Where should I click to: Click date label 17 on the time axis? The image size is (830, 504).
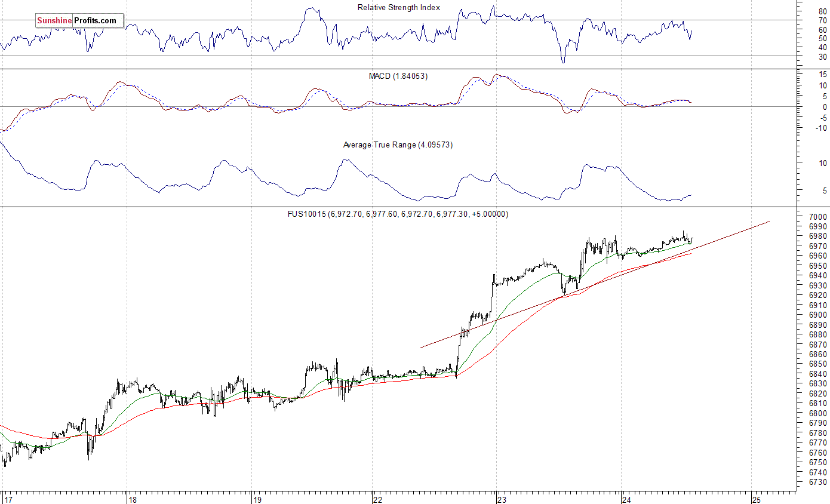(x=8, y=499)
